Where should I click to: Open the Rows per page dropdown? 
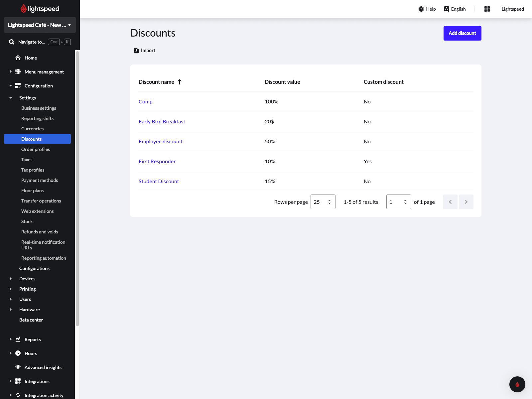pyautogui.click(x=323, y=202)
